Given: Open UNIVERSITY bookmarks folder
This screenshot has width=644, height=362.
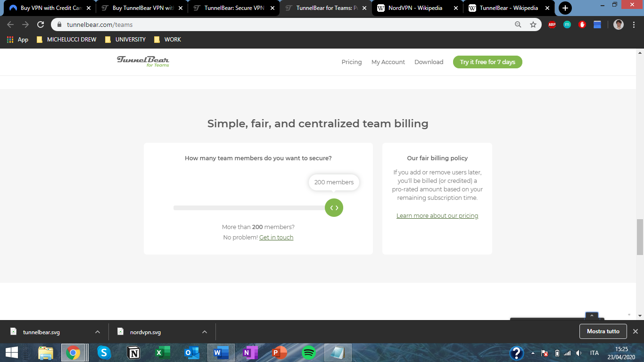Looking at the screenshot, I should pyautogui.click(x=125, y=40).
